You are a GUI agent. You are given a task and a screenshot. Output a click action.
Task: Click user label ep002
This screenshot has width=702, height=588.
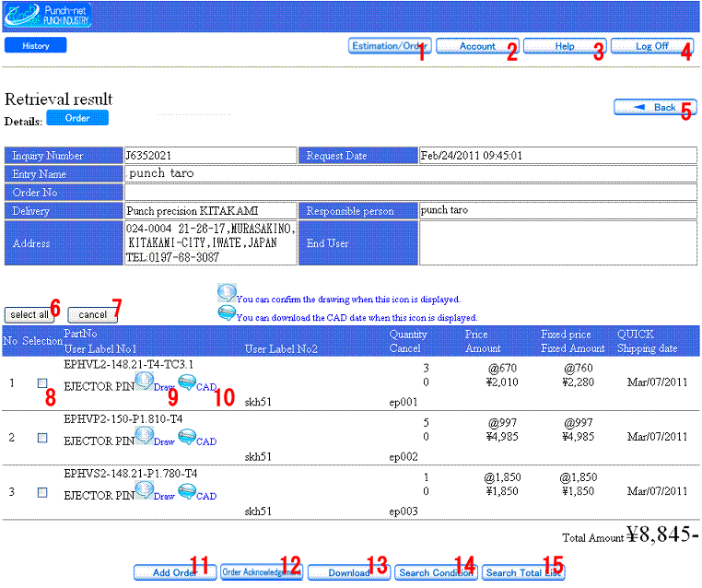[404, 457]
